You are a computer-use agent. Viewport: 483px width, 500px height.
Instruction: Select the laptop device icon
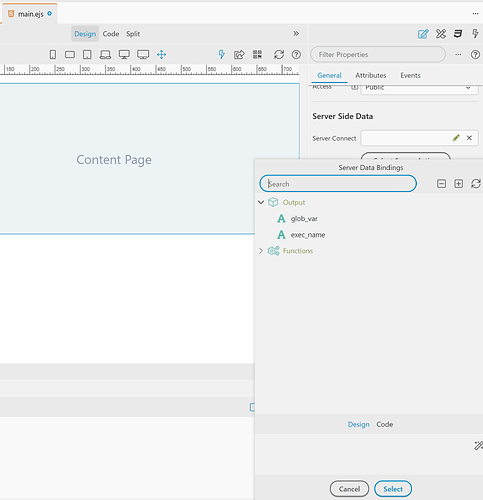[x=105, y=54]
